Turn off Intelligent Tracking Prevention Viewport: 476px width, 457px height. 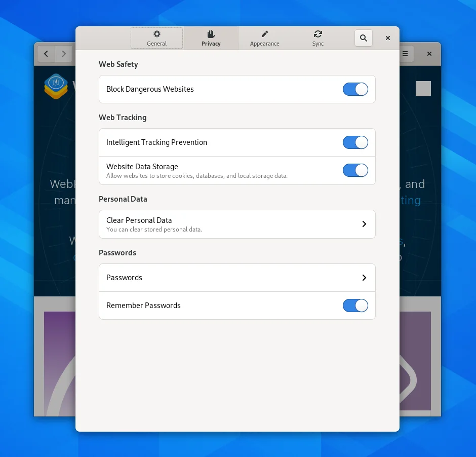[355, 142]
